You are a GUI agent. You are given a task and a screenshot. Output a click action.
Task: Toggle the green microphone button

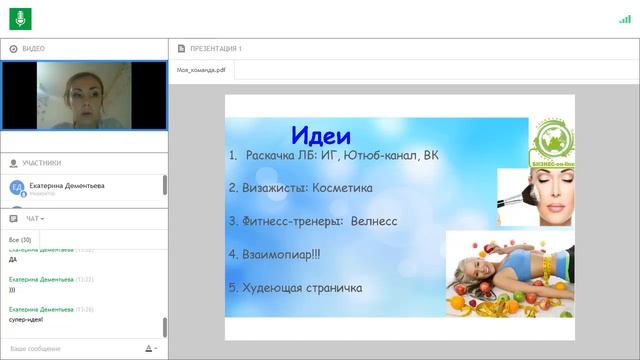point(20,19)
